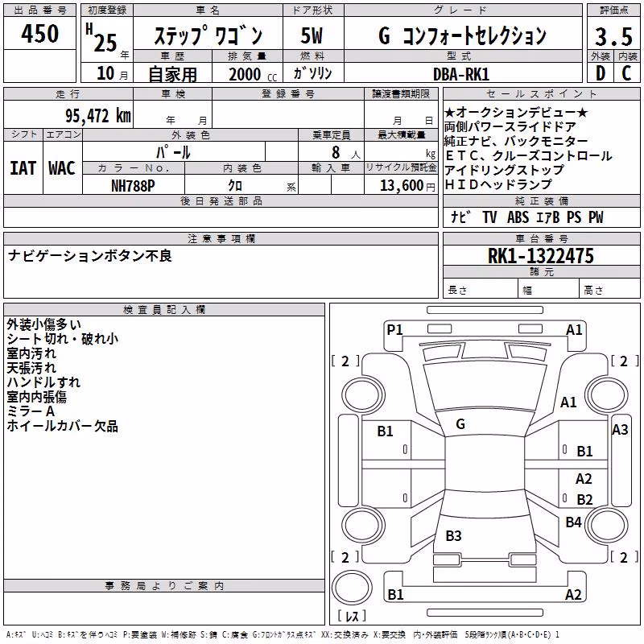The height and width of the screenshot is (644, 644).
Task: Click the air conditioner code WAC
Action: tap(62, 168)
